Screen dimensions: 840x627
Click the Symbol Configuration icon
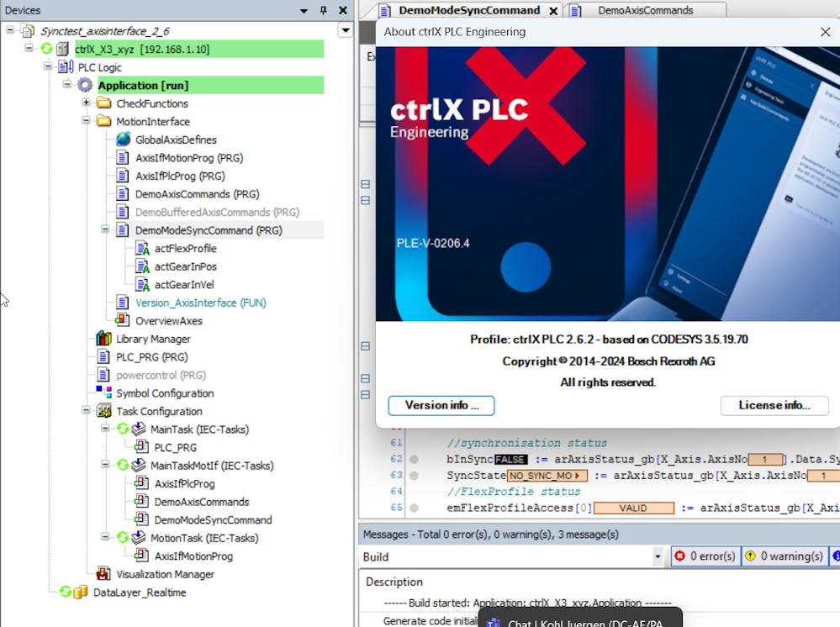pyautogui.click(x=103, y=393)
